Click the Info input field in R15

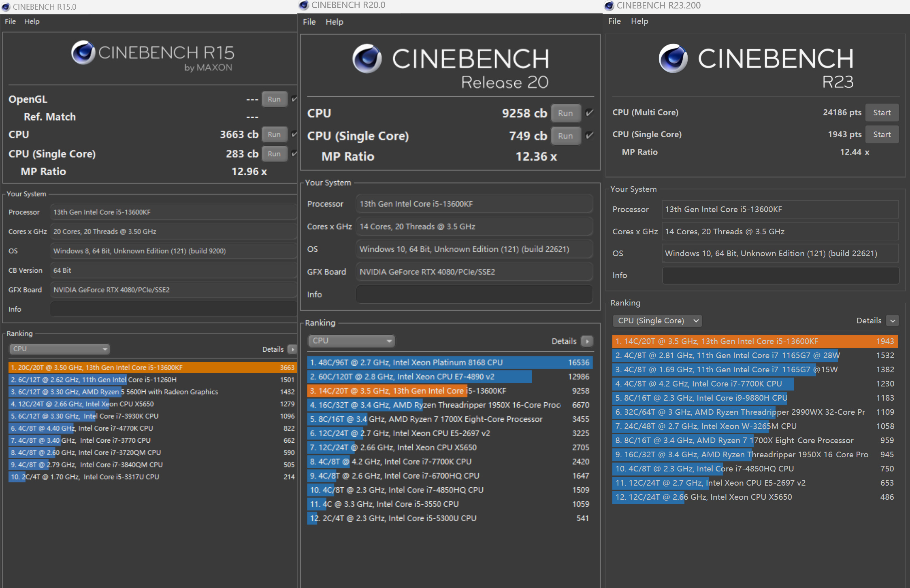(174, 309)
